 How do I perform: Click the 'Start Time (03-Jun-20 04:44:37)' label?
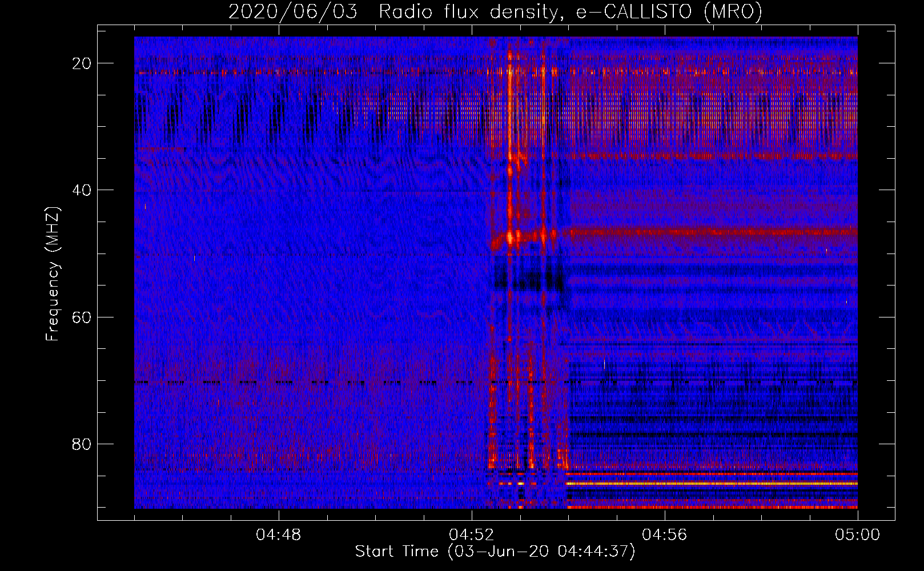pyautogui.click(x=495, y=552)
